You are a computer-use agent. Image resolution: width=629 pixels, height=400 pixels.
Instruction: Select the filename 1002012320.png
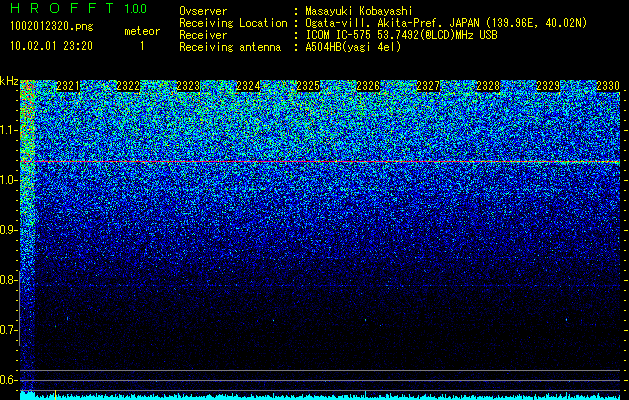[x=52, y=27]
